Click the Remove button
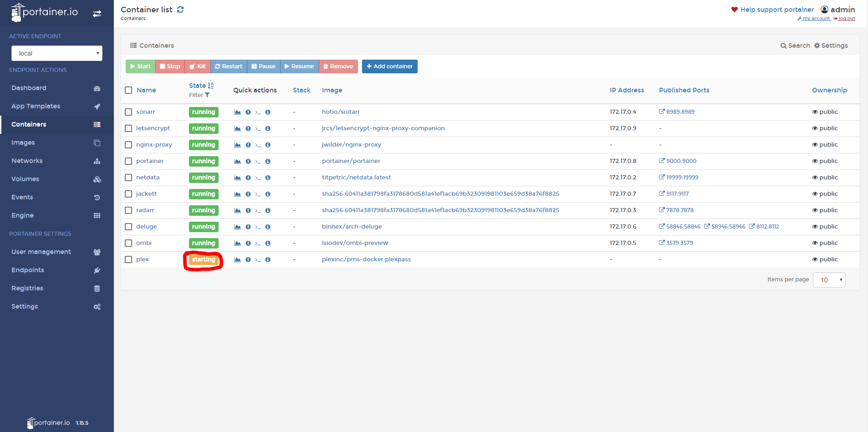868x432 pixels. click(338, 66)
